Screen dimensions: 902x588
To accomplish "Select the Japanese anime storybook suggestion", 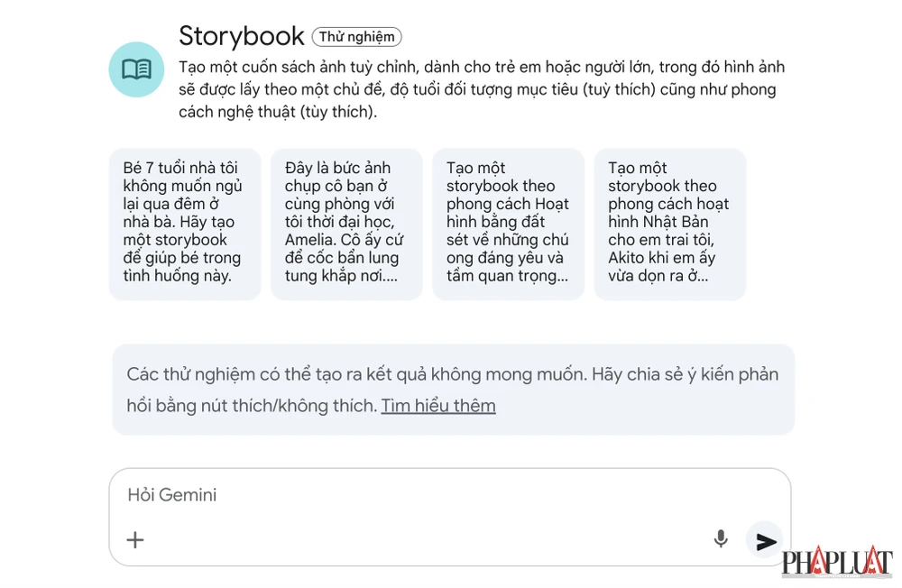I will click(669, 223).
